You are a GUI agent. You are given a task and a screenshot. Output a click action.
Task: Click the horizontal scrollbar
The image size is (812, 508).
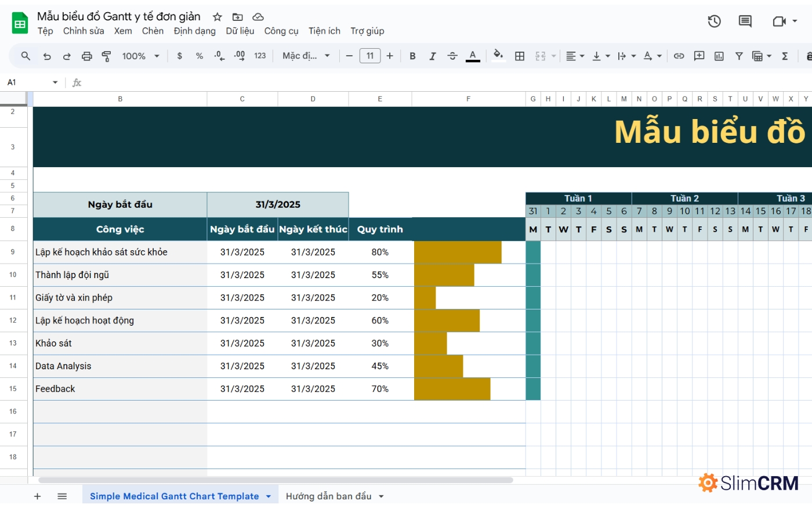click(x=275, y=480)
